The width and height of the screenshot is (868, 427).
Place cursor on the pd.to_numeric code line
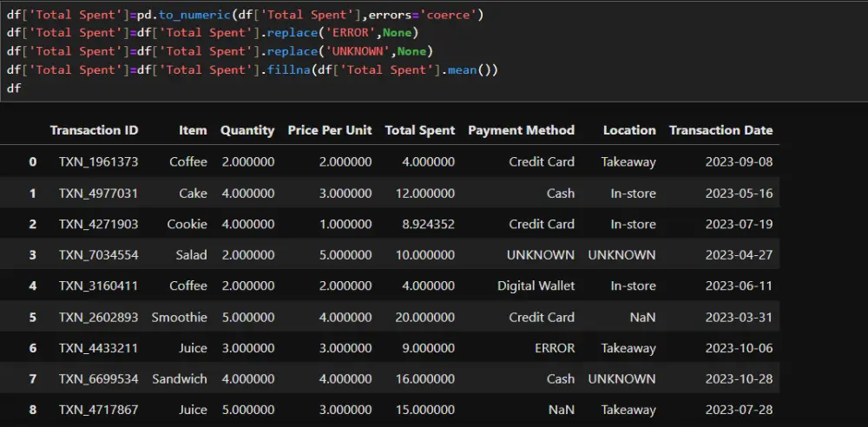pyautogui.click(x=246, y=15)
